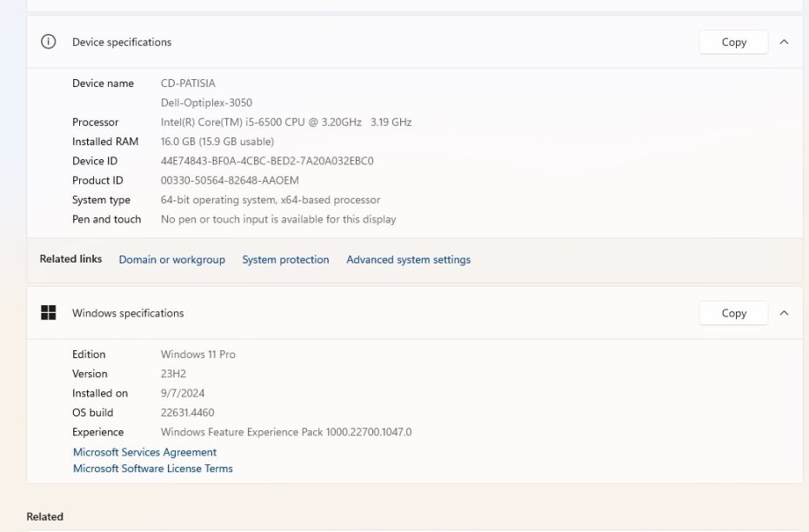Click the Product ID value
Viewport: 809px width, 532px height.
[230, 181]
